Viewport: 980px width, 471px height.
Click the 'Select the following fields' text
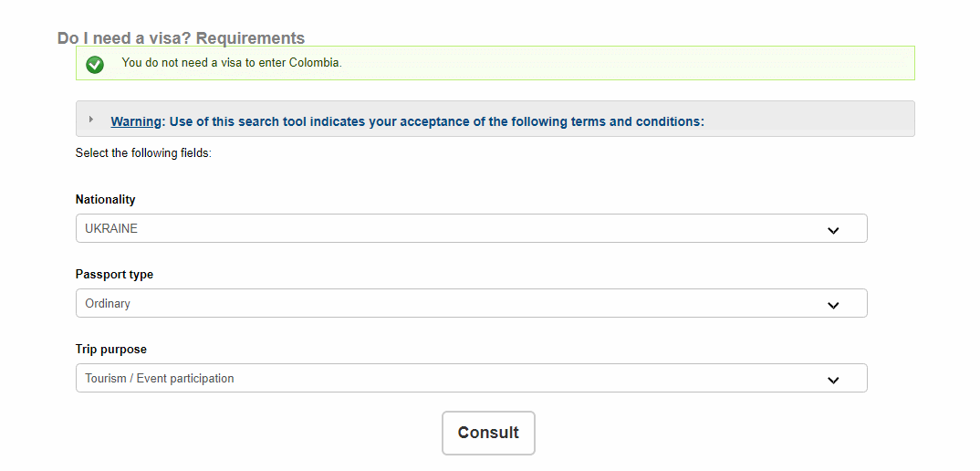click(x=143, y=153)
